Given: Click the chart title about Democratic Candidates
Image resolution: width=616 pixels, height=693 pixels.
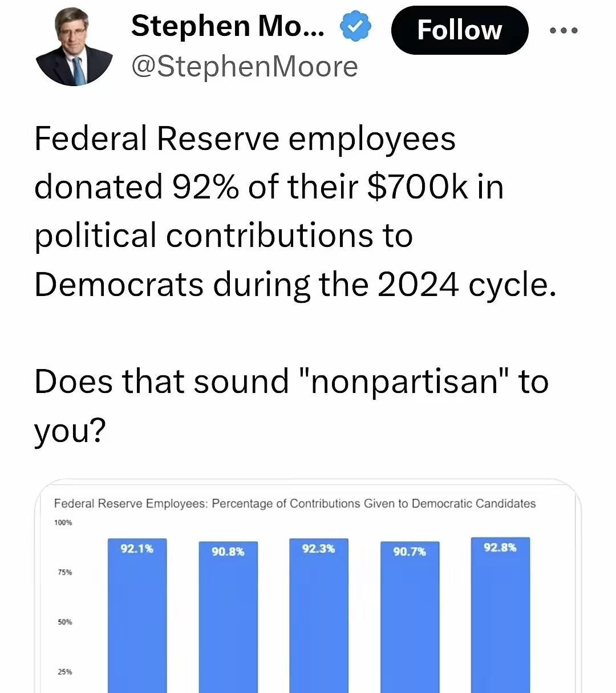Looking at the screenshot, I should click(x=295, y=504).
